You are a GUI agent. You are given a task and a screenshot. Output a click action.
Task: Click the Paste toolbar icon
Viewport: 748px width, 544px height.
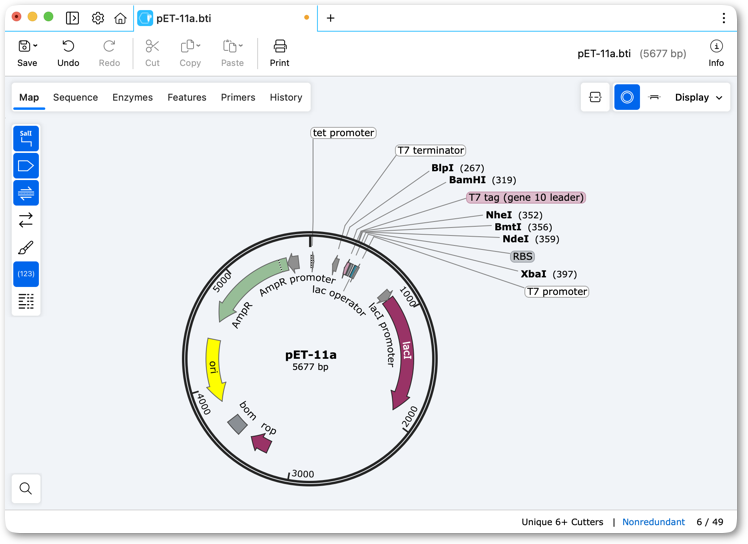pyautogui.click(x=229, y=46)
